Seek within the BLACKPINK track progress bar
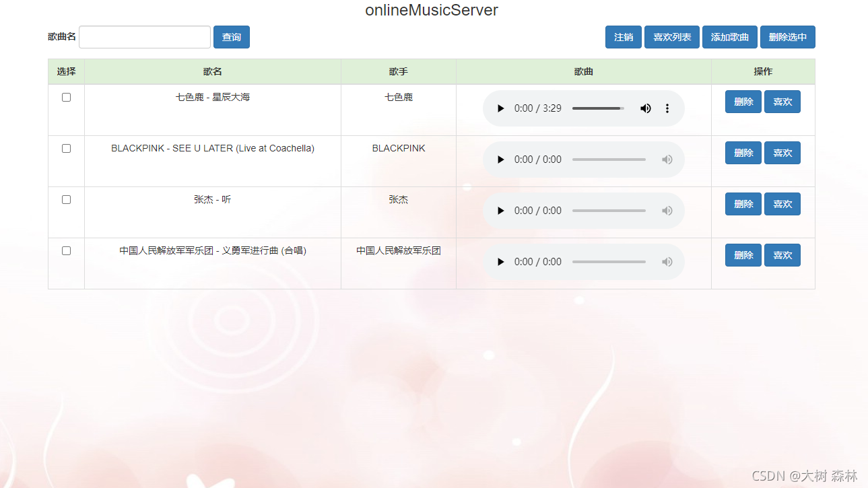This screenshot has height=488, width=868. (609, 160)
